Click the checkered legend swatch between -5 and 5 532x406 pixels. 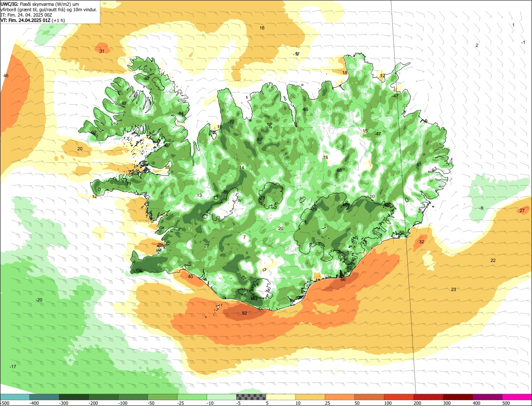251,397
